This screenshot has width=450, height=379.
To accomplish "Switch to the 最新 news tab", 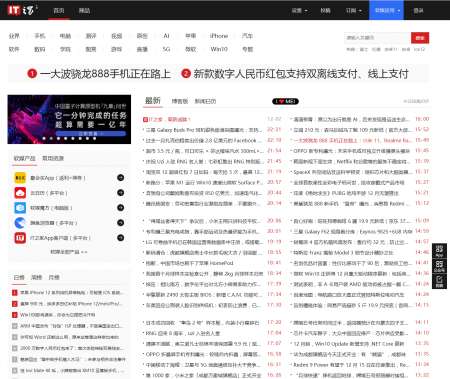I will pos(153,100).
